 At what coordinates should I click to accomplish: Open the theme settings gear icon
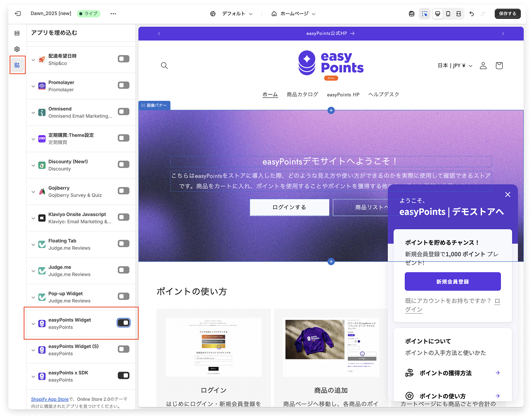(17, 49)
